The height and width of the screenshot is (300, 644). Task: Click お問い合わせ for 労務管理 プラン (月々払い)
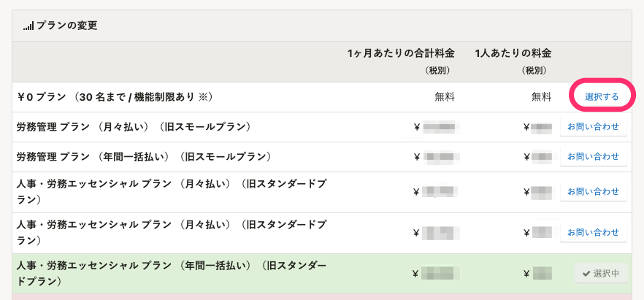click(x=594, y=127)
